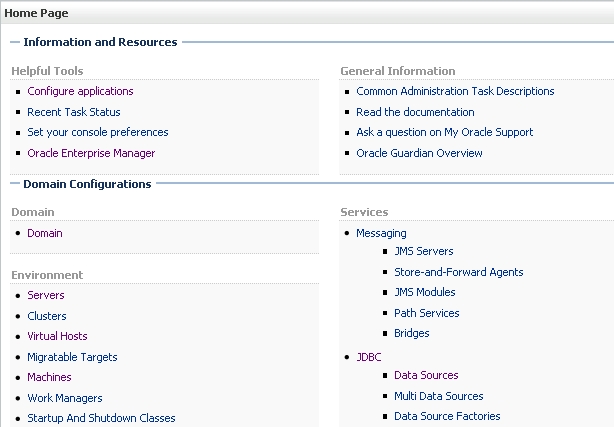
Task: Open Ask a question on My Oracle Support
Action: [x=444, y=132]
